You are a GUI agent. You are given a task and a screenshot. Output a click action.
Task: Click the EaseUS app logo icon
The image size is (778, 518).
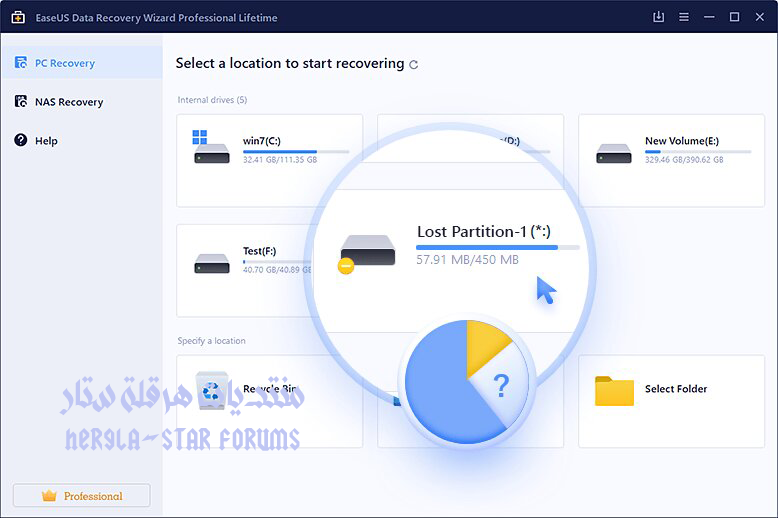point(18,17)
